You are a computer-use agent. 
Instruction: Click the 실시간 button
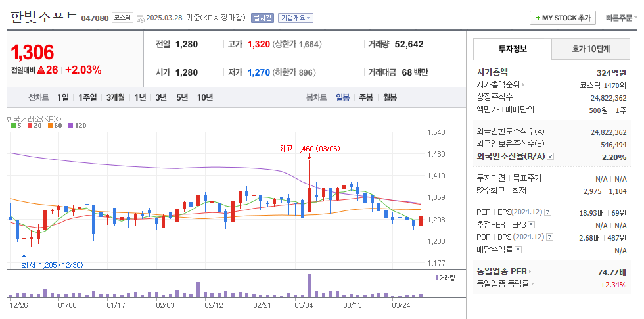point(262,18)
